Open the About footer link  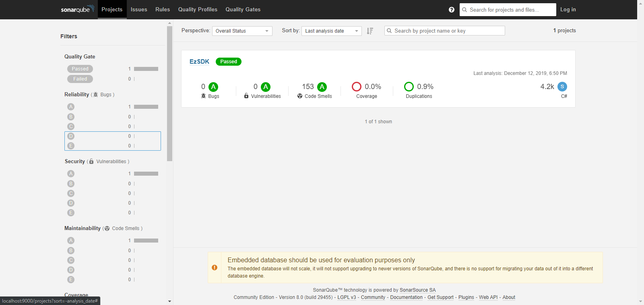pos(509,297)
